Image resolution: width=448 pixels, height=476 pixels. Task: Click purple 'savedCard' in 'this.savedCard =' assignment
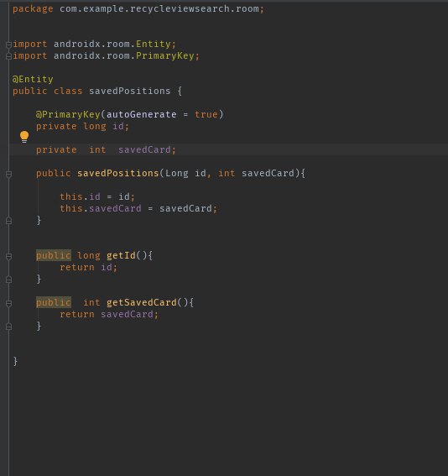[x=115, y=208]
